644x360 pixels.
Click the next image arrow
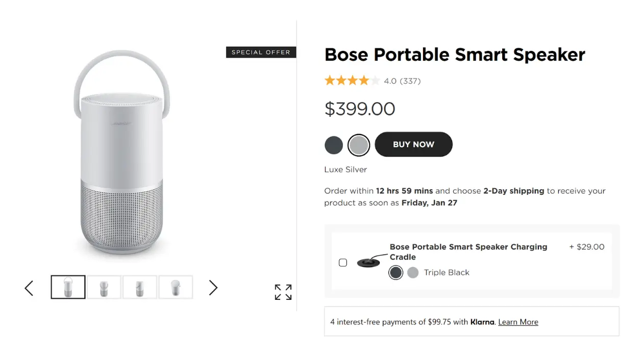pyautogui.click(x=213, y=288)
